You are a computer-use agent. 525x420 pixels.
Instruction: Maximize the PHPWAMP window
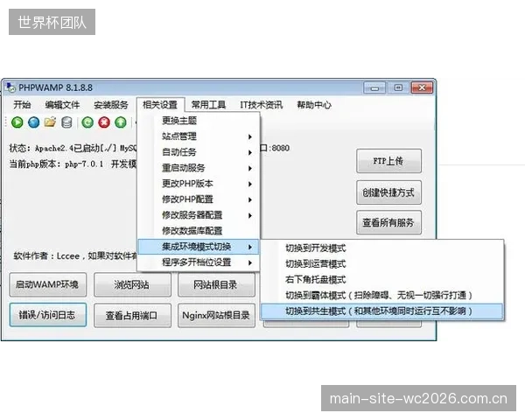point(398,87)
